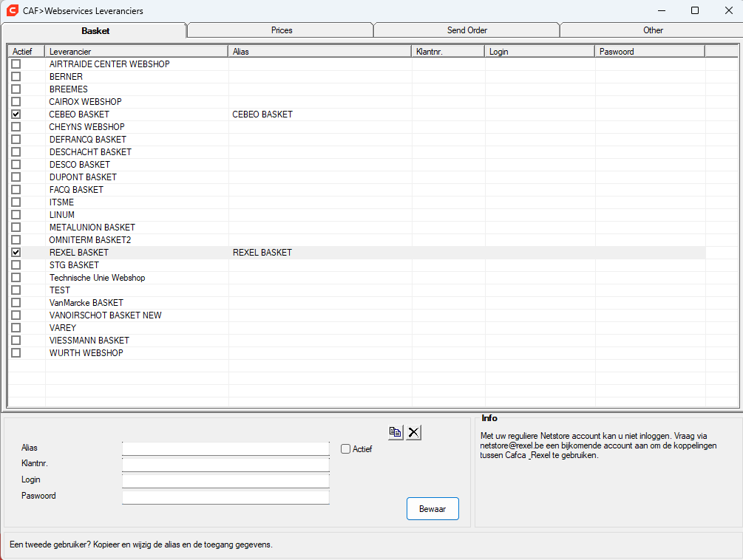
Task: Maximize the Webservices Leveranciers window
Action: coord(695,10)
